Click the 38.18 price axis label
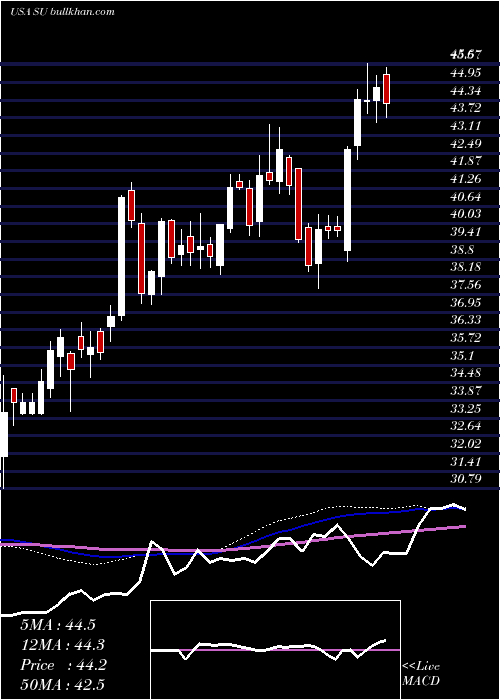Viewport: 500px width, 700px height. tap(466, 267)
